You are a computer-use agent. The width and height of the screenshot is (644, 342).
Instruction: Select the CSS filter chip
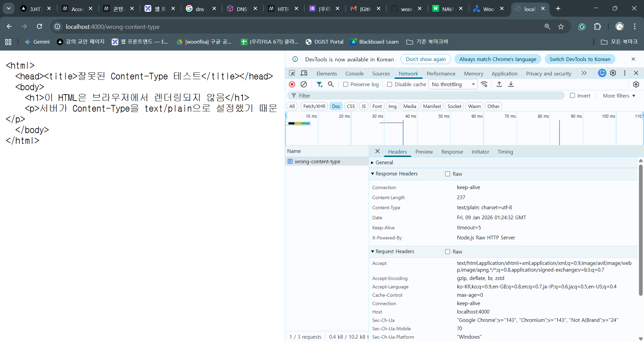(351, 106)
